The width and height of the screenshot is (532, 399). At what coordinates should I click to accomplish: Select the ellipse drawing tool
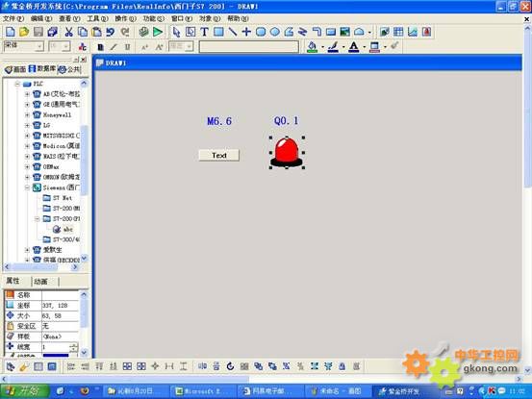click(275, 32)
